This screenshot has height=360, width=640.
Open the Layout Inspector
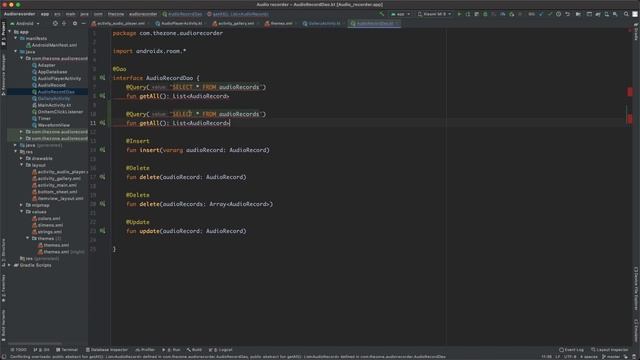[x=610, y=350]
